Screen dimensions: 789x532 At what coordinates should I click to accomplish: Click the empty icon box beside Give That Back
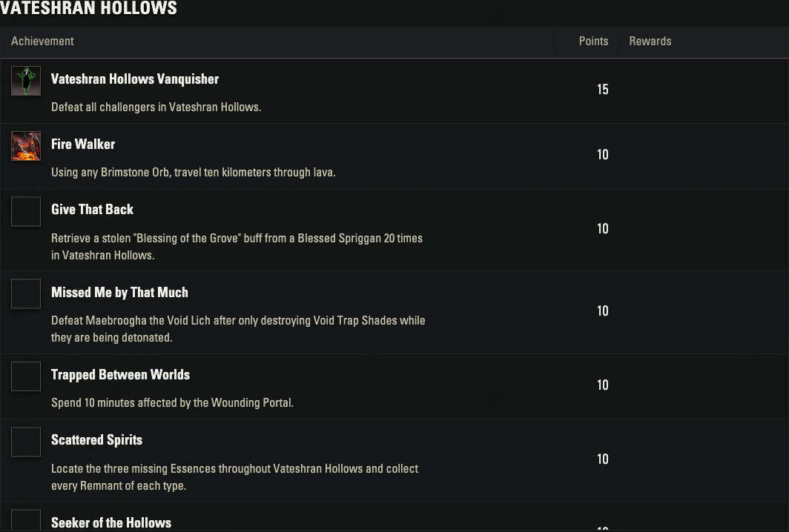pyautogui.click(x=26, y=212)
